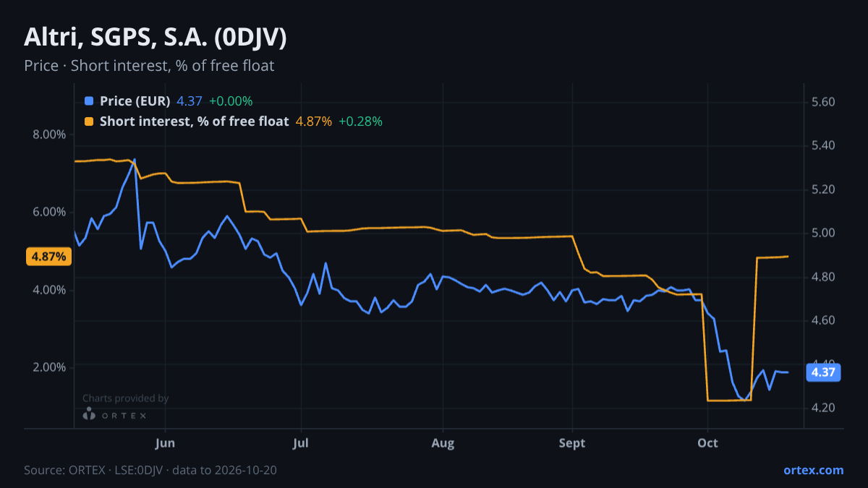This screenshot has width=868, height=488.
Task: Click the 4.00% left axis label
Action: tap(49, 290)
